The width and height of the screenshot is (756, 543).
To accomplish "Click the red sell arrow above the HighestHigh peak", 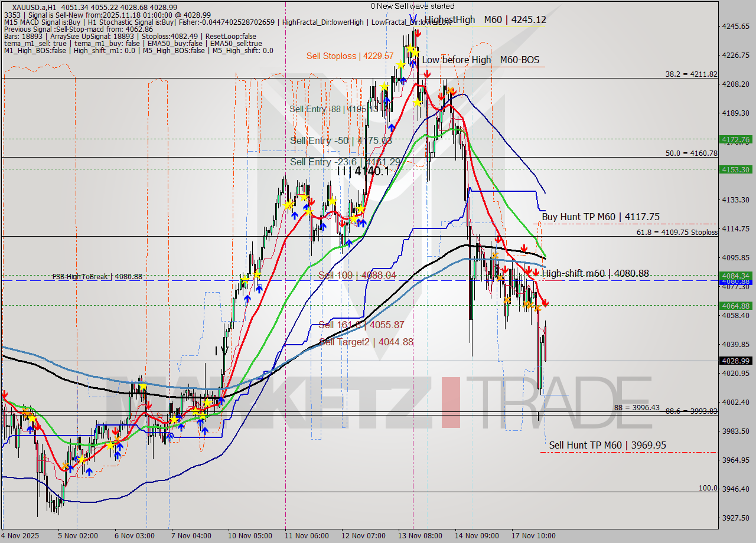I will [418, 33].
